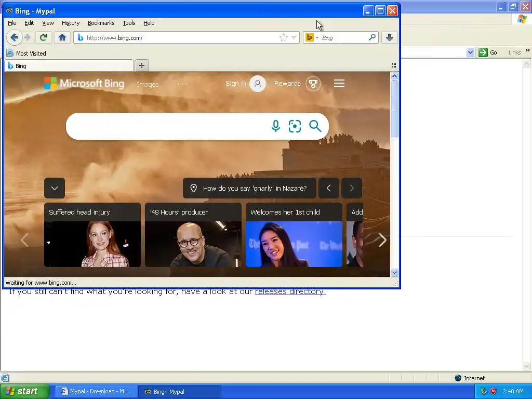Click the taskbar clock showing 2:40 AM
The width and height of the screenshot is (532, 399).
(x=513, y=391)
